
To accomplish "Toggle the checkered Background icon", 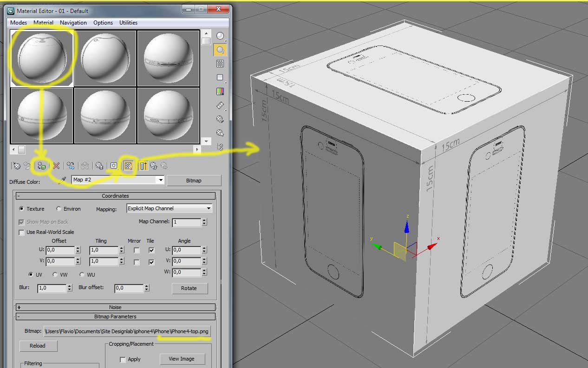I will point(220,64).
